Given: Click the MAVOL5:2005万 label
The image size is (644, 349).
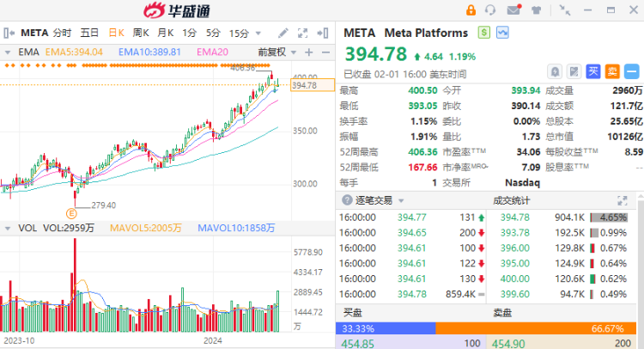Looking at the screenshot, I should 145,228.
